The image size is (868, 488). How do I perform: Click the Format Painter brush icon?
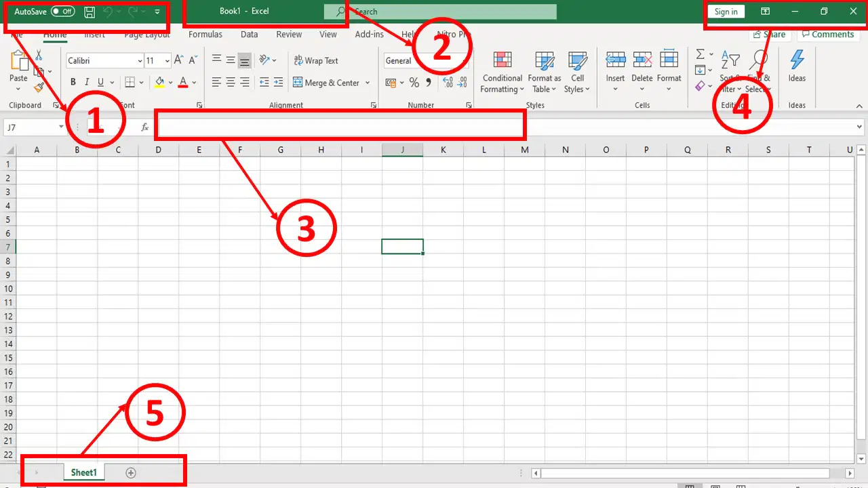pos(39,87)
